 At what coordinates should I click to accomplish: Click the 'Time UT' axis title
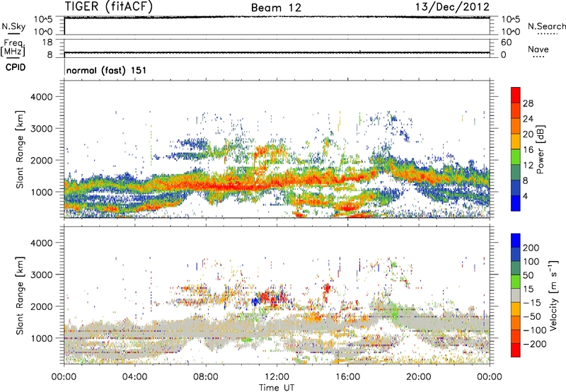pyautogui.click(x=277, y=388)
